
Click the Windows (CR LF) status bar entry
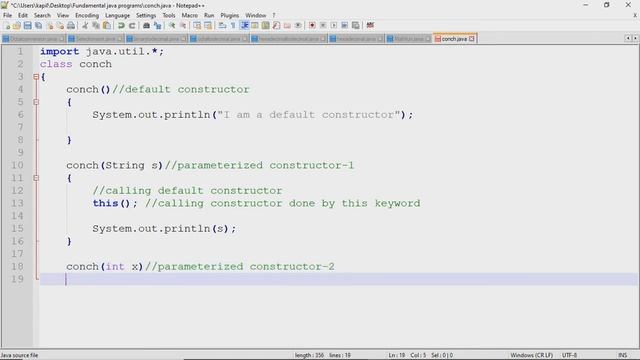[531, 355]
